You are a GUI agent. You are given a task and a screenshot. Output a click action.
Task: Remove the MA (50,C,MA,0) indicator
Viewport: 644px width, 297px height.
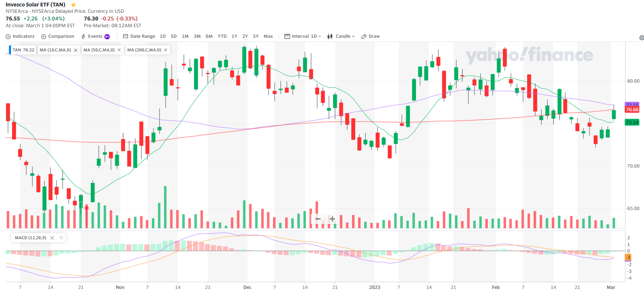[119, 50]
